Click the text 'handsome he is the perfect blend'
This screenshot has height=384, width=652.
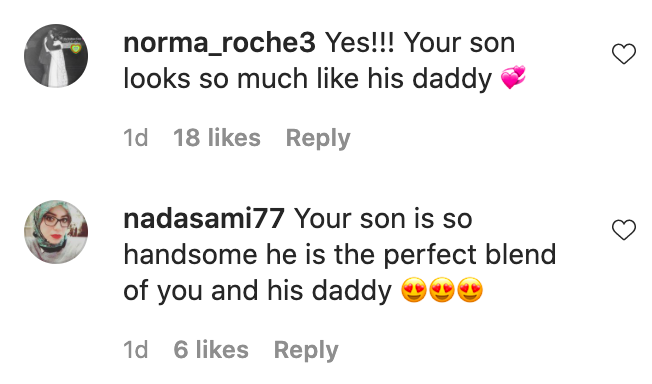tap(340, 255)
